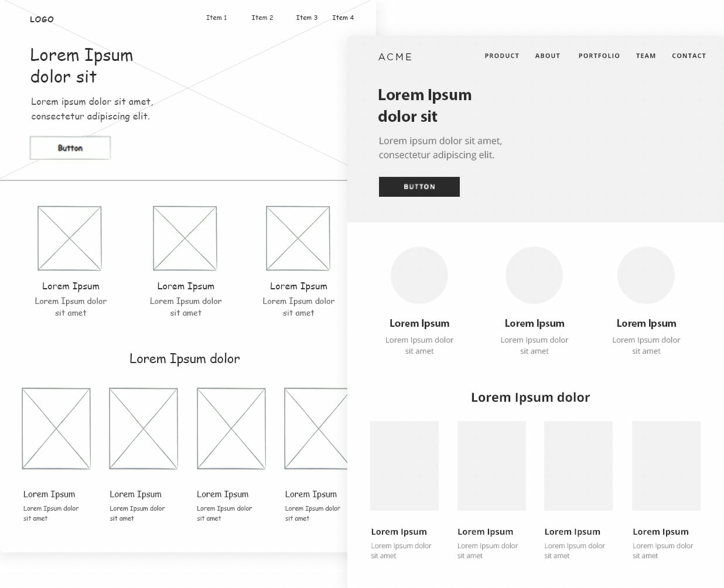Click the rightmost circle placeholder
The width and height of the screenshot is (724, 588).
point(646,275)
